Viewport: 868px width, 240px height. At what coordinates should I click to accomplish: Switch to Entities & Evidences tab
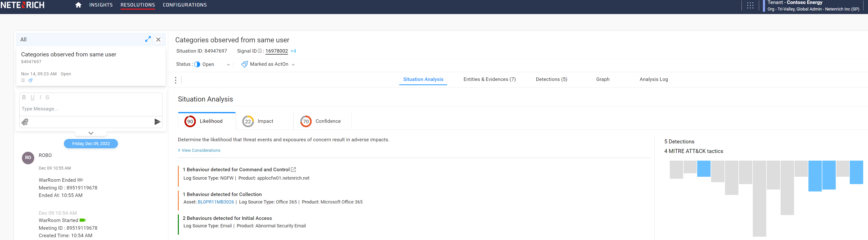tap(489, 80)
